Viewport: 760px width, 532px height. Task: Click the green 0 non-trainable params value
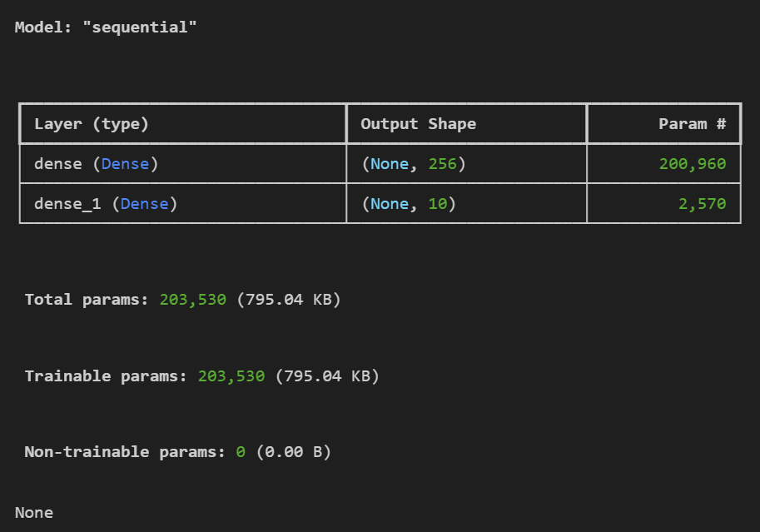(x=241, y=452)
